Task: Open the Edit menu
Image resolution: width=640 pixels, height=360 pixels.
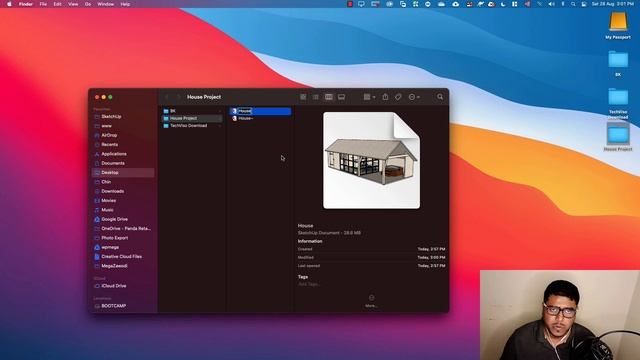Action: [58, 4]
